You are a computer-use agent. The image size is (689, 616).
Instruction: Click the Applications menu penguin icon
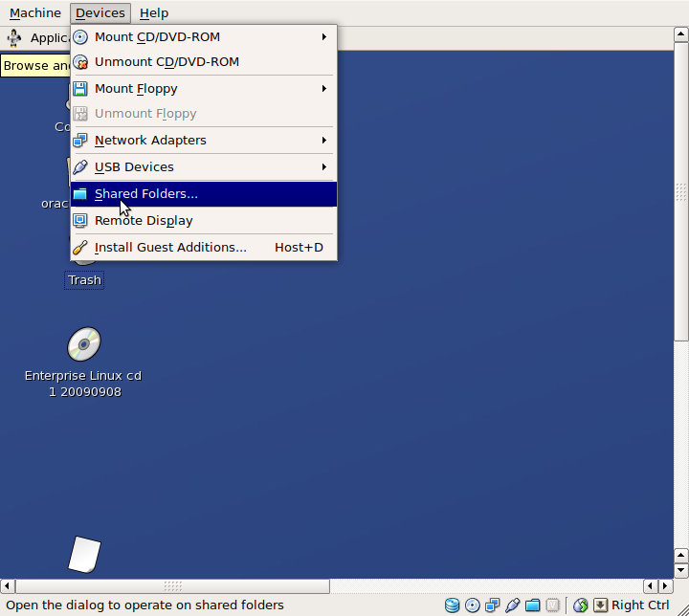pos(14,38)
